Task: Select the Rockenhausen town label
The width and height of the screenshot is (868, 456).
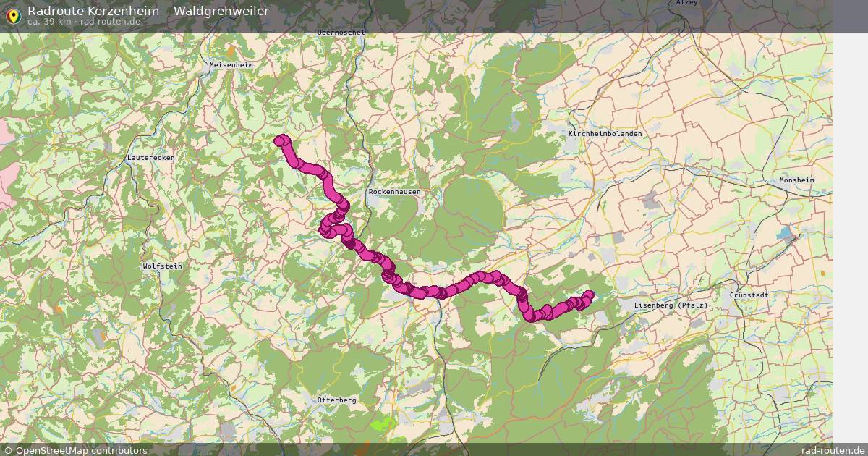Action: tap(394, 192)
